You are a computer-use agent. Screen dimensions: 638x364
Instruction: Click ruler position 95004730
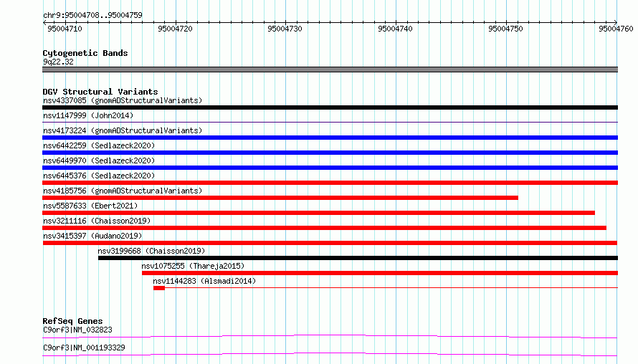(x=285, y=29)
